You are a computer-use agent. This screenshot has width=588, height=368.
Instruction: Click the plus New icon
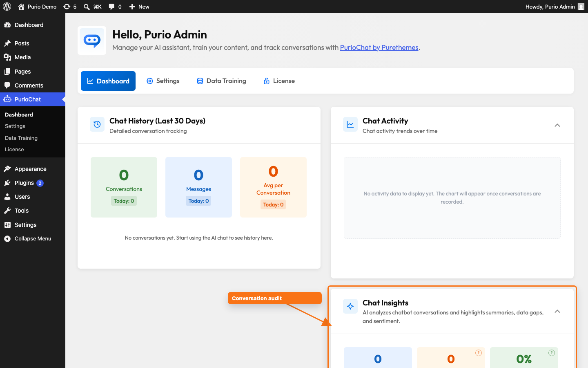click(132, 7)
